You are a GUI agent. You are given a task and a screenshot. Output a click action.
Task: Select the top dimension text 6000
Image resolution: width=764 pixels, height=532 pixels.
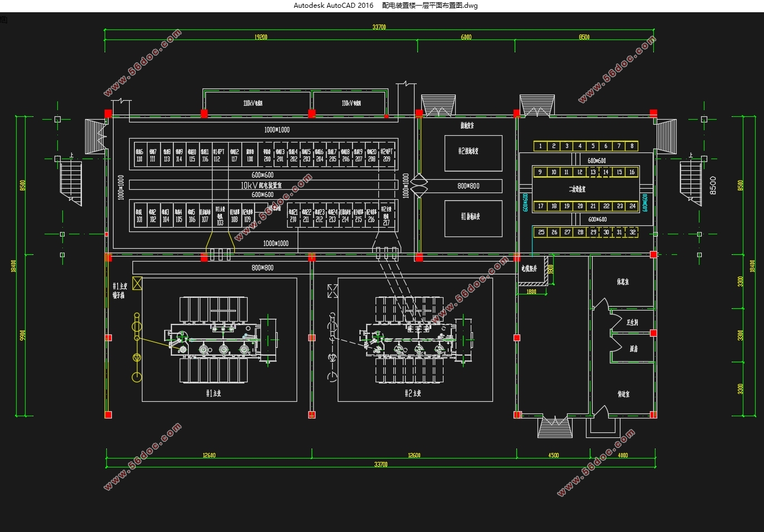click(x=466, y=37)
